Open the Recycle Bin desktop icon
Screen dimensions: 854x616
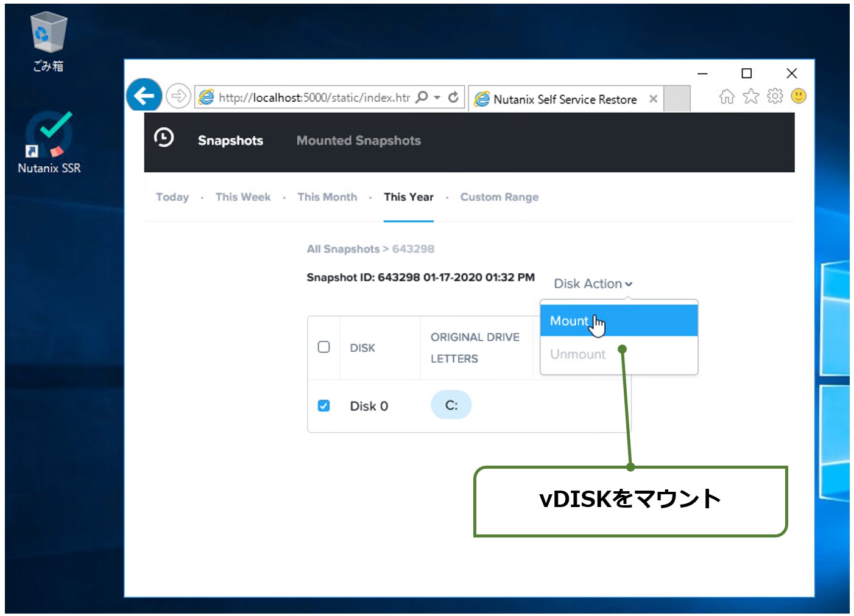[48, 41]
